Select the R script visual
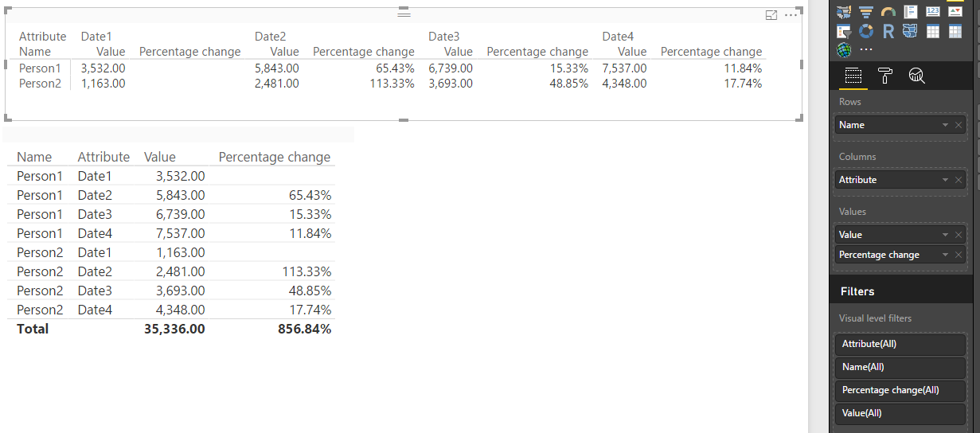The image size is (980, 433). (x=888, y=31)
